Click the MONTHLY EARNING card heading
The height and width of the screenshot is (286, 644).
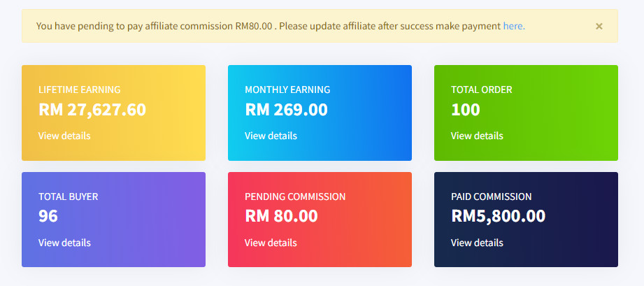click(x=287, y=90)
